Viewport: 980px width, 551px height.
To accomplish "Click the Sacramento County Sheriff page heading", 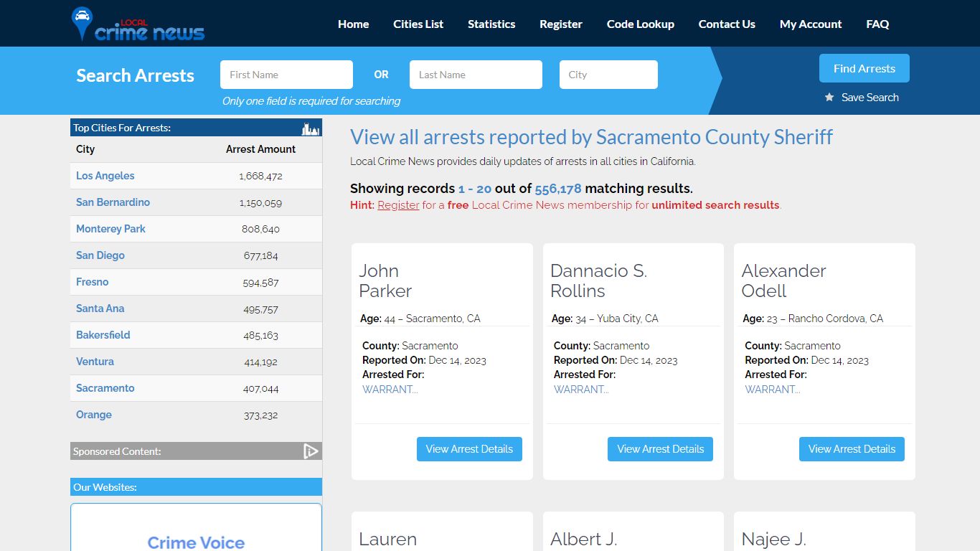I will [x=591, y=137].
